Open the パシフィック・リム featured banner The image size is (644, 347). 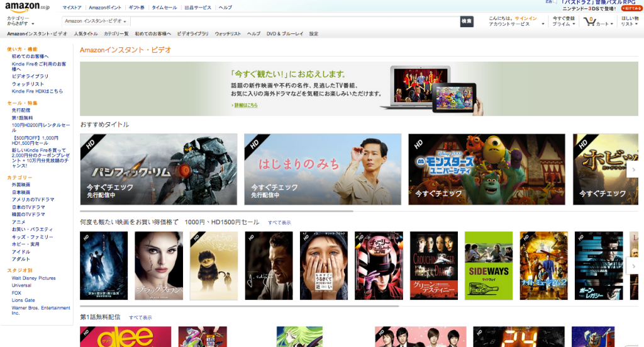[158, 169]
